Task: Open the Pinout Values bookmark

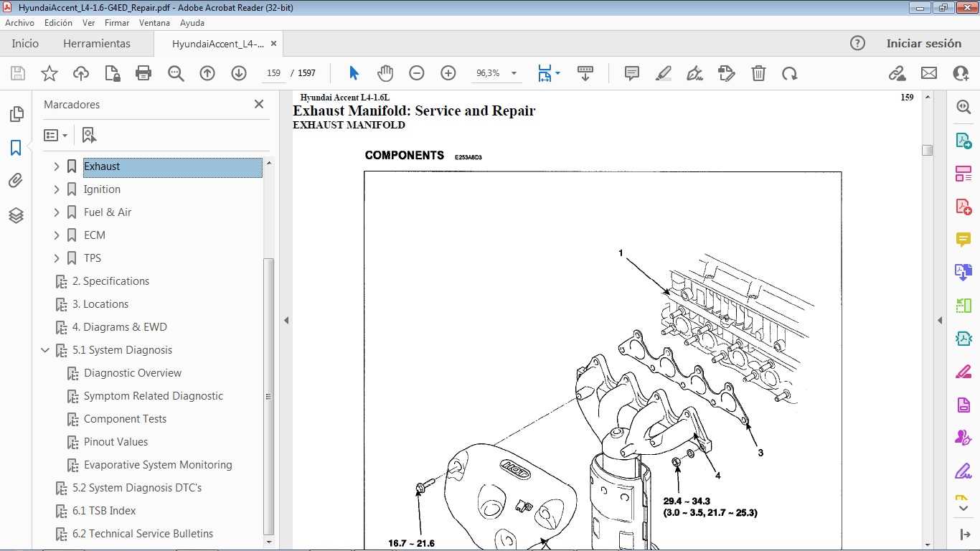Action: 116,442
